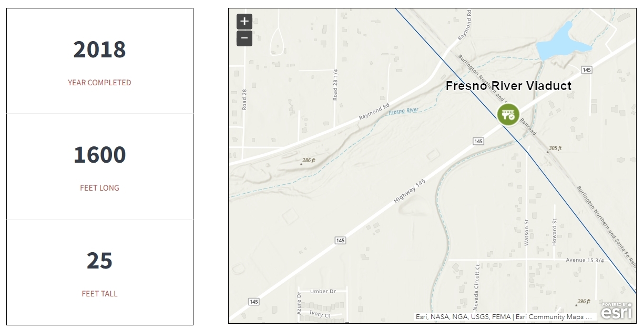Zoom out of the map
Image resolution: width=644 pixels, height=328 pixels.
pos(244,38)
